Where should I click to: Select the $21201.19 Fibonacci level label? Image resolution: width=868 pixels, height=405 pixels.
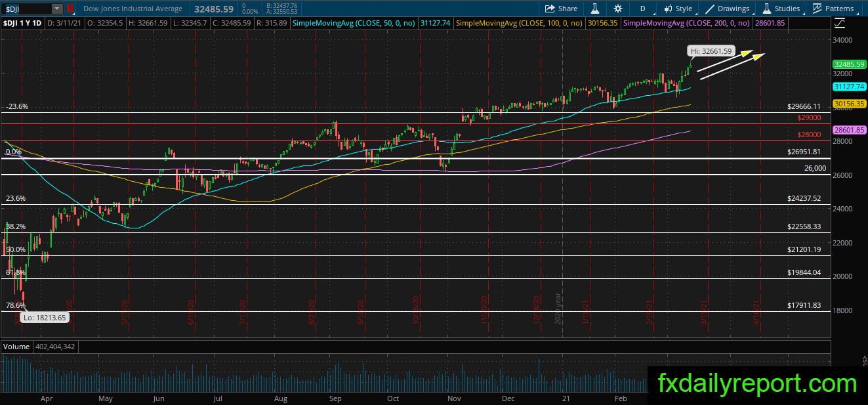tap(804, 249)
